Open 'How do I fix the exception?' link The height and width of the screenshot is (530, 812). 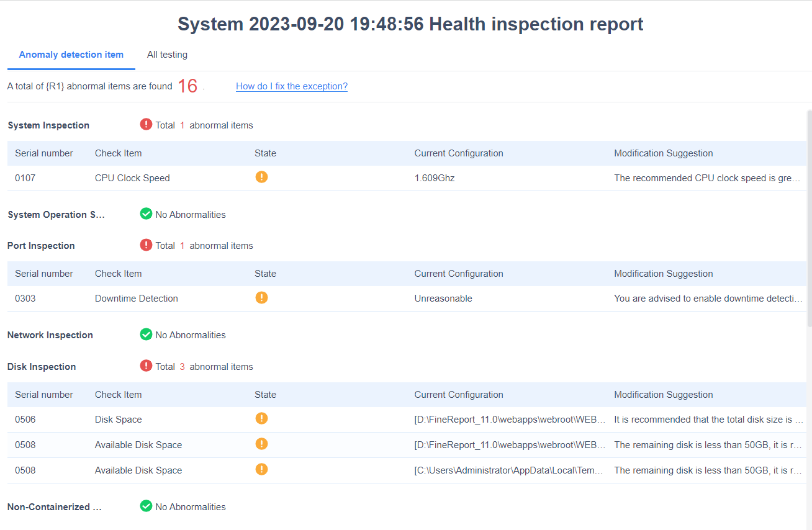[x=292, y=86]
